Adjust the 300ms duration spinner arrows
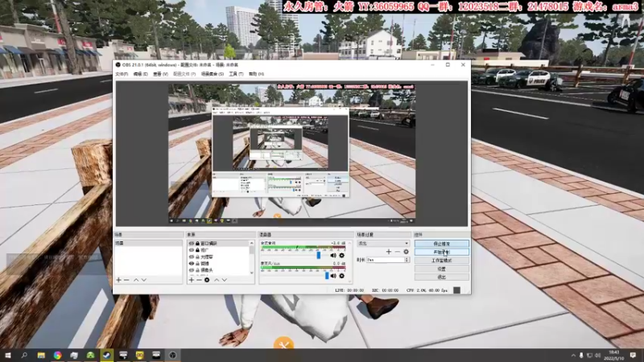 (407, 260)
